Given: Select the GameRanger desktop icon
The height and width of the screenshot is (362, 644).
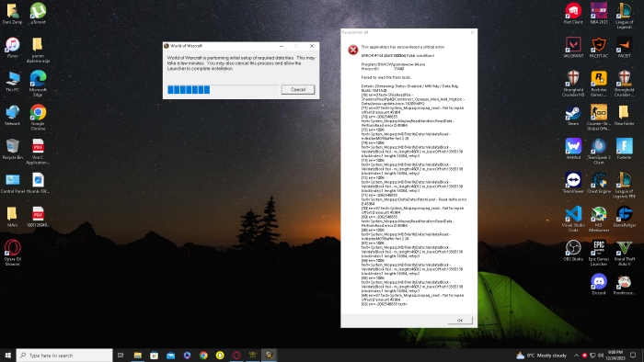Looking at the screenshot, I should 624,217.
